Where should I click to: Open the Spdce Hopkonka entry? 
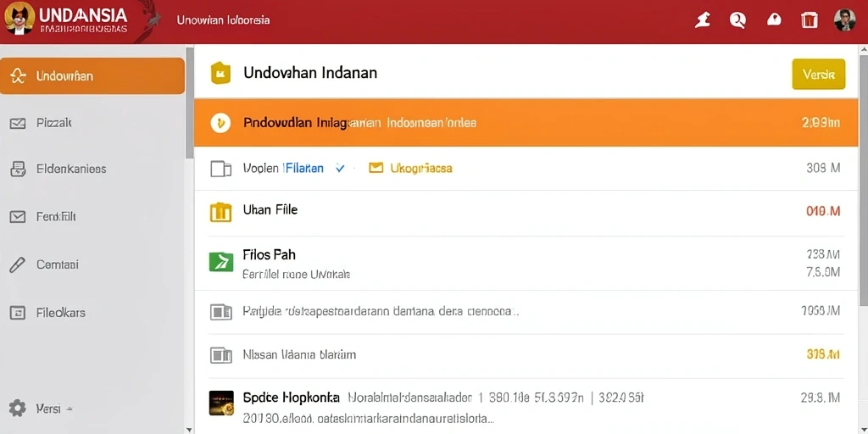[x=526, y=406]
